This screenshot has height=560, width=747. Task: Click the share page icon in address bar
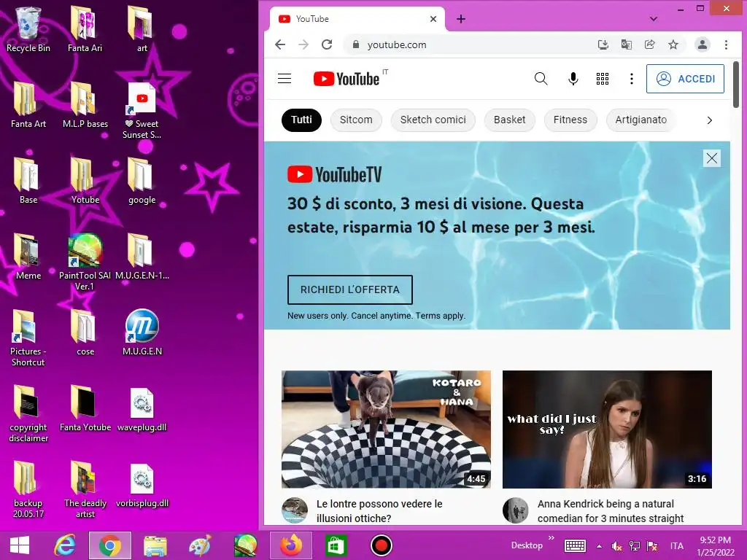click(650, 44)
